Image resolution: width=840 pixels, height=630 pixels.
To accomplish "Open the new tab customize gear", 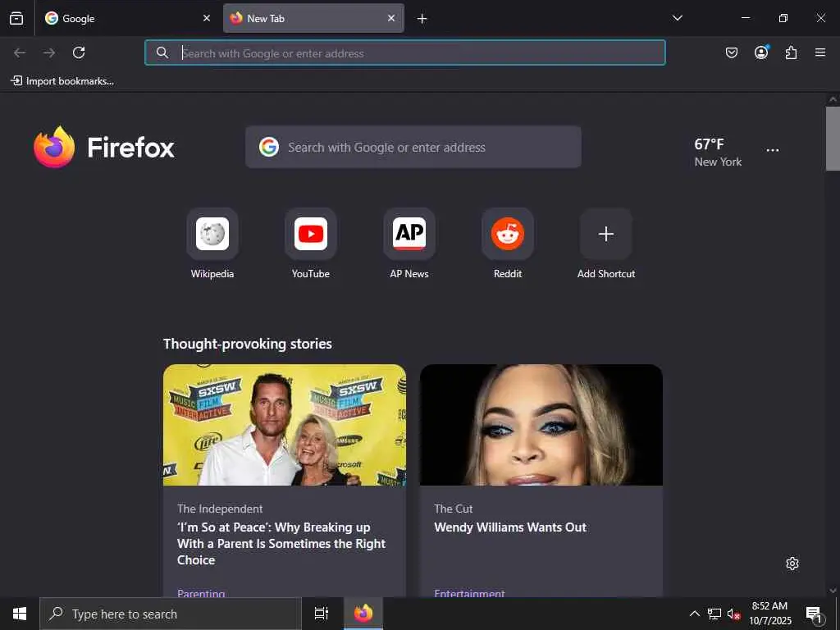I will click(x=792, y=564).
